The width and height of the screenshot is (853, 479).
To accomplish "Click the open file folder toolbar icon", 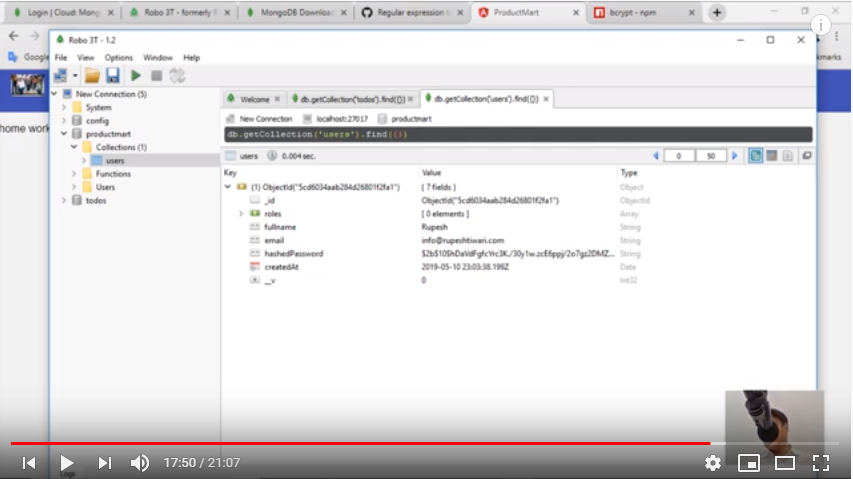I will point(91,76).
